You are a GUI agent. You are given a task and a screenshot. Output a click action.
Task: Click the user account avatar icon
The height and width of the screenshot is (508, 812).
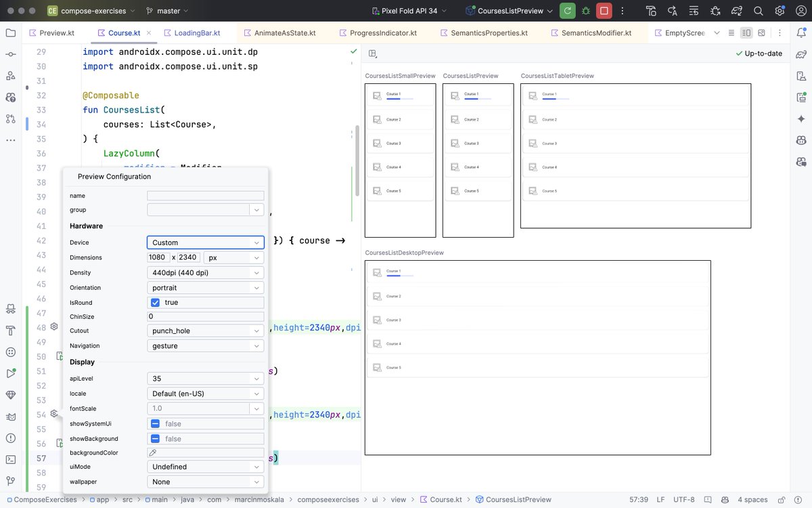(801, 11)
